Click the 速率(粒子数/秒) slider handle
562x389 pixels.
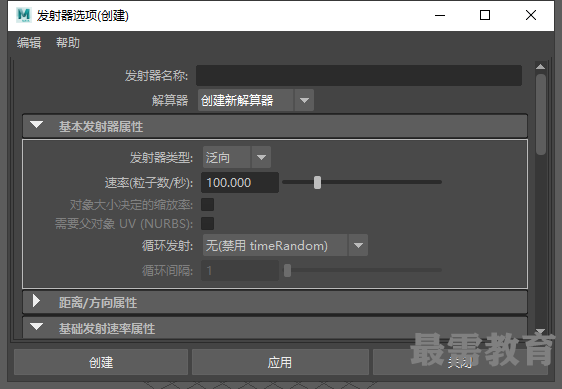pos(317,182)
